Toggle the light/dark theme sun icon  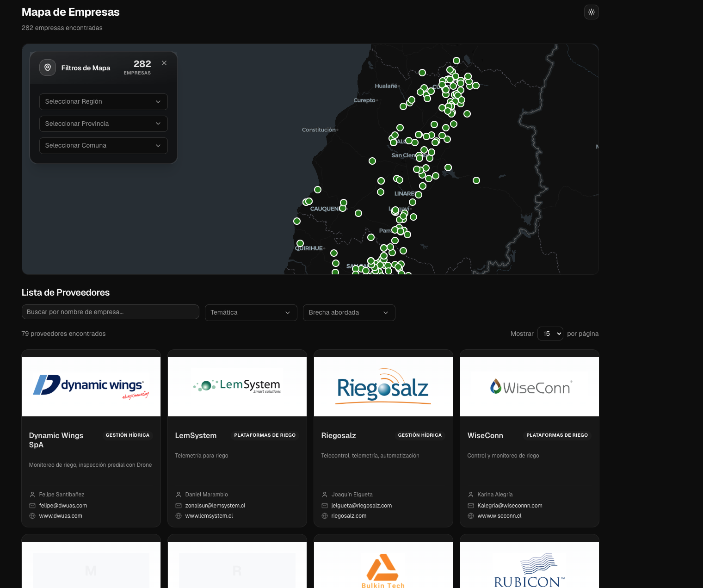592,12
